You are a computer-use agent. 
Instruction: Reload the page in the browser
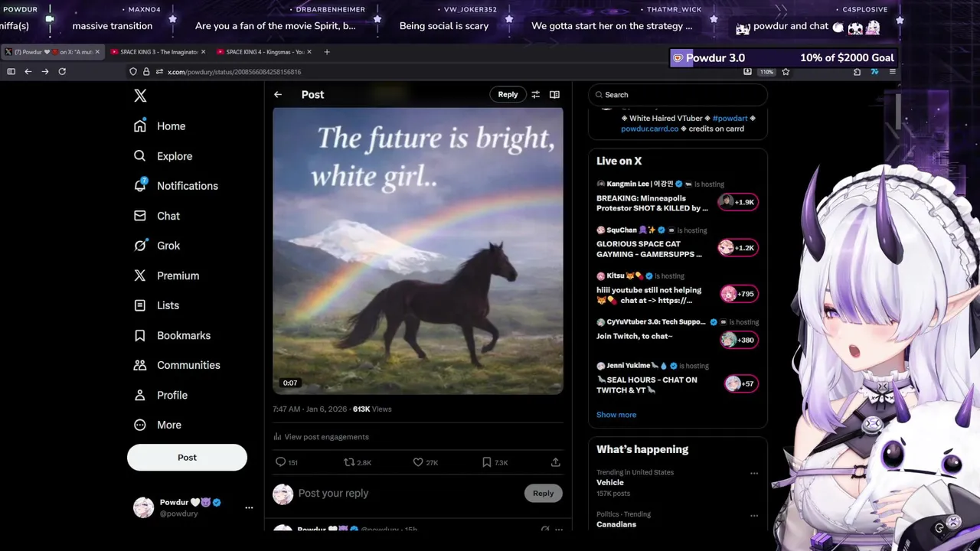point(62,72)
